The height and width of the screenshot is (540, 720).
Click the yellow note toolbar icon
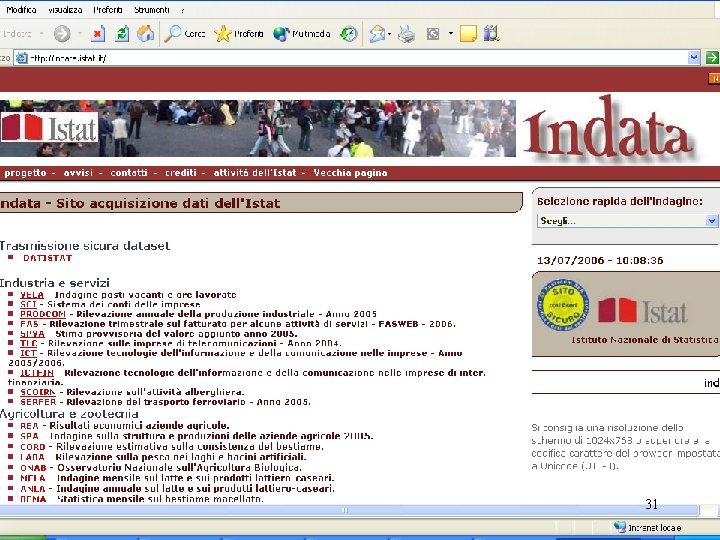[x=468, y=34]
